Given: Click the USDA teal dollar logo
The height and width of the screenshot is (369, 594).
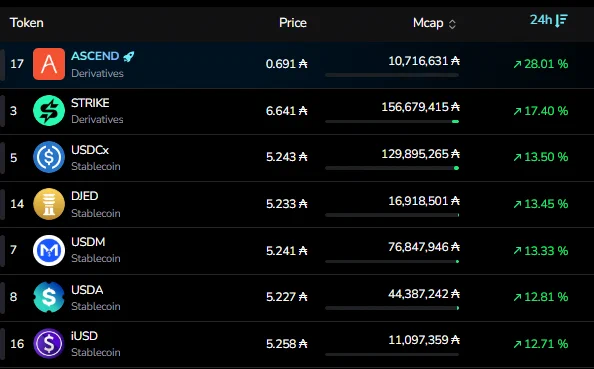Looking at the screenshot, I should [49, 297].
